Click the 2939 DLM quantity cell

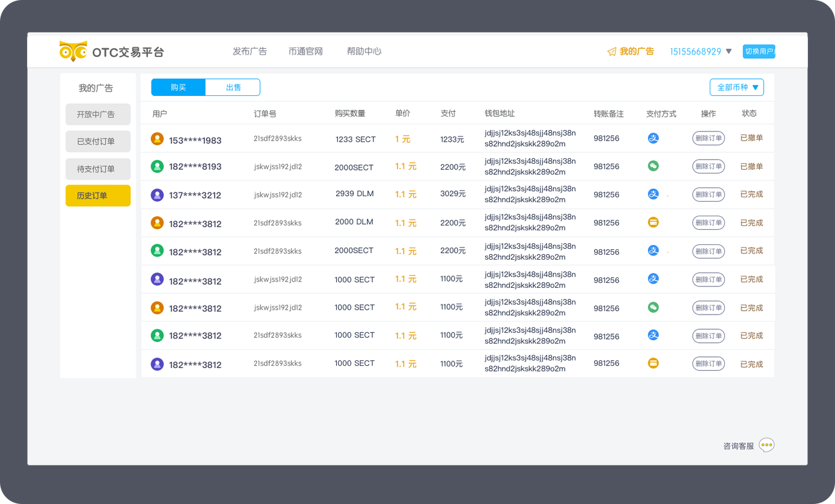click(x=355, y=194)
